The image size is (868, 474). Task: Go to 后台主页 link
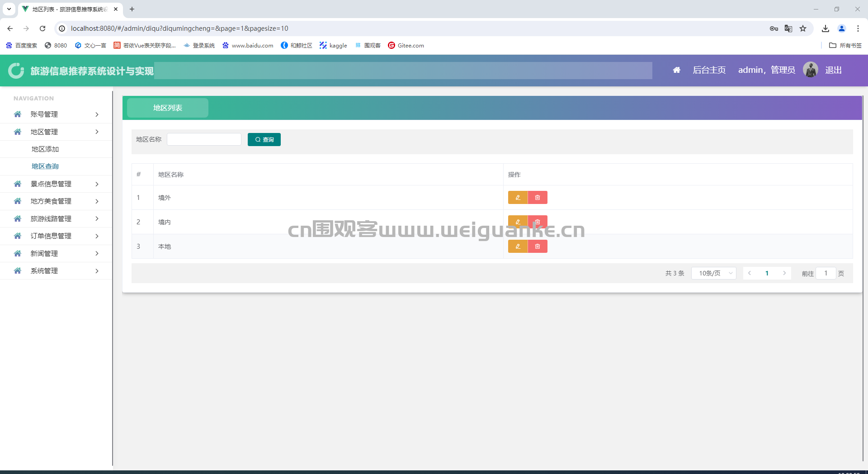(x=709, y=70)
